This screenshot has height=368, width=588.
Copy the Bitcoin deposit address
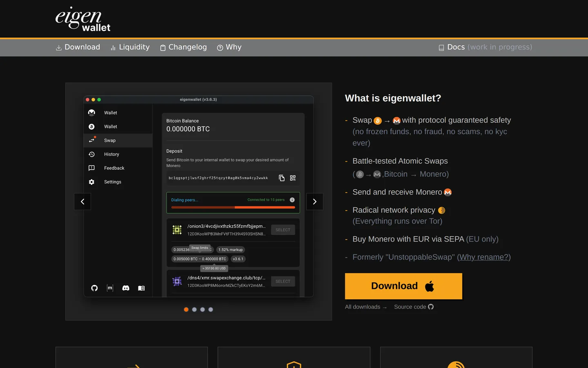click(x=282, y=178)
